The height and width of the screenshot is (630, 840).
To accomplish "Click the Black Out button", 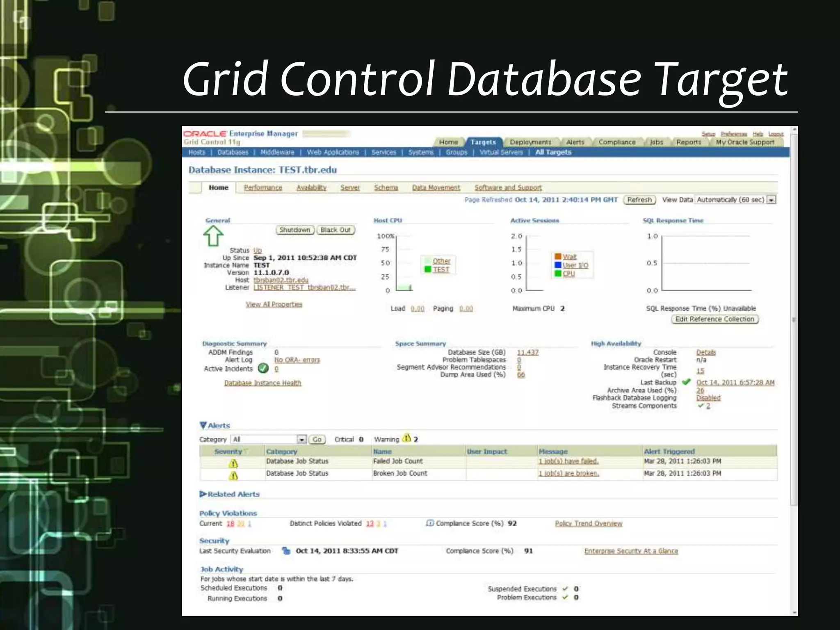I will (336, 230).
